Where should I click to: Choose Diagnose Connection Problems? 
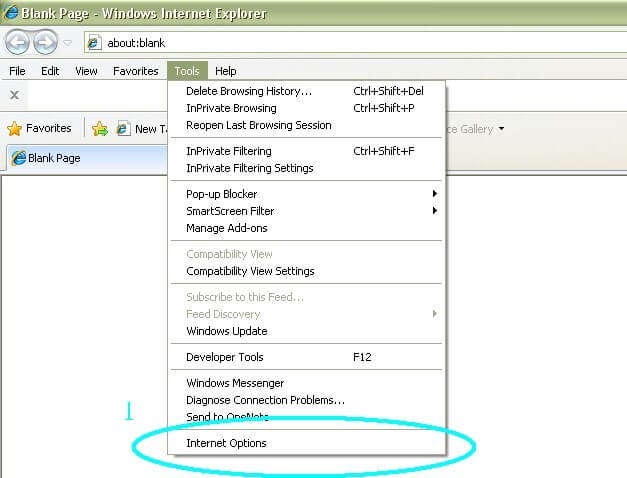pyautogui.click(x=306, y=400)
